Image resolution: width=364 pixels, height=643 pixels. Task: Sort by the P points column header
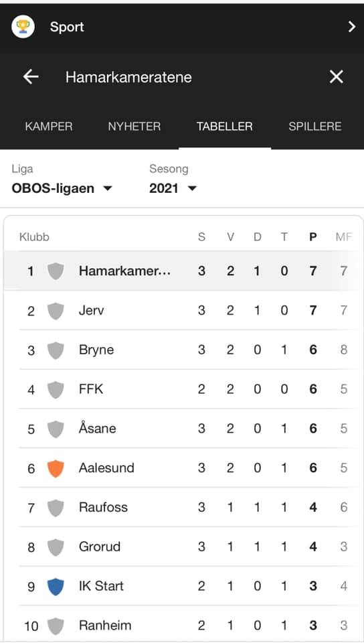[313, 237]
